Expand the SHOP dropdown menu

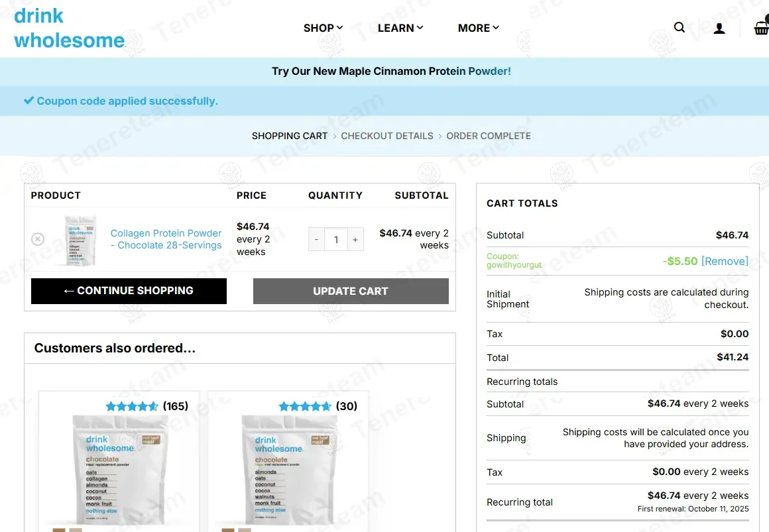323,28
